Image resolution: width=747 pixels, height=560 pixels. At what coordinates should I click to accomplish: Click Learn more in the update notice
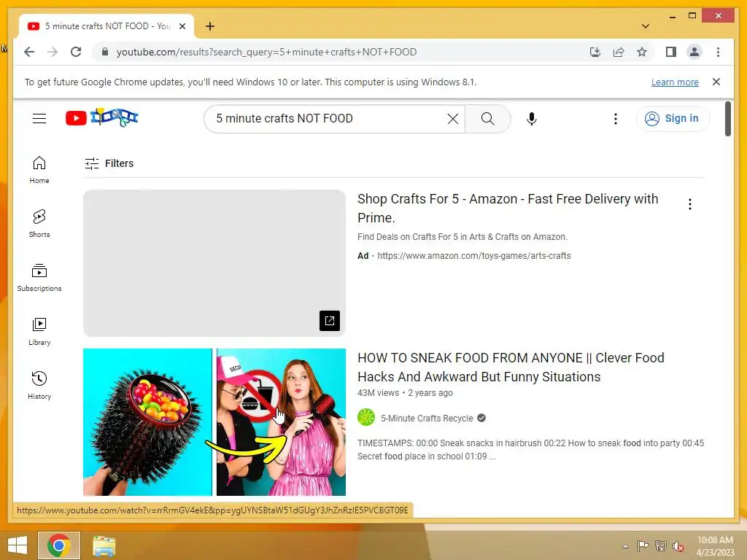click(675, 82)
